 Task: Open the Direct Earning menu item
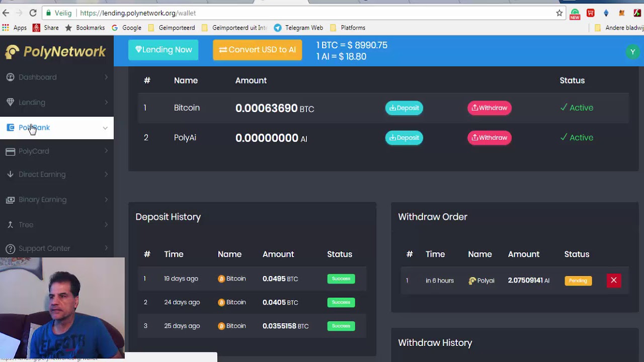57,174
